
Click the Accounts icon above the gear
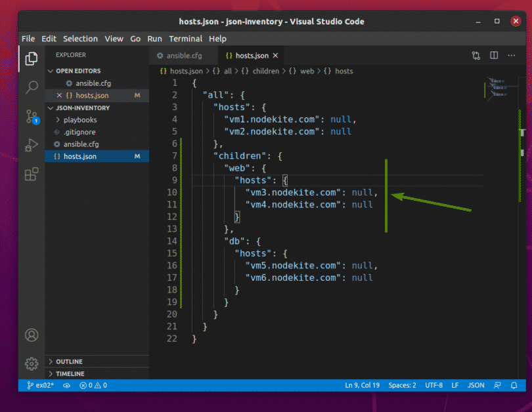coord(32,335)
